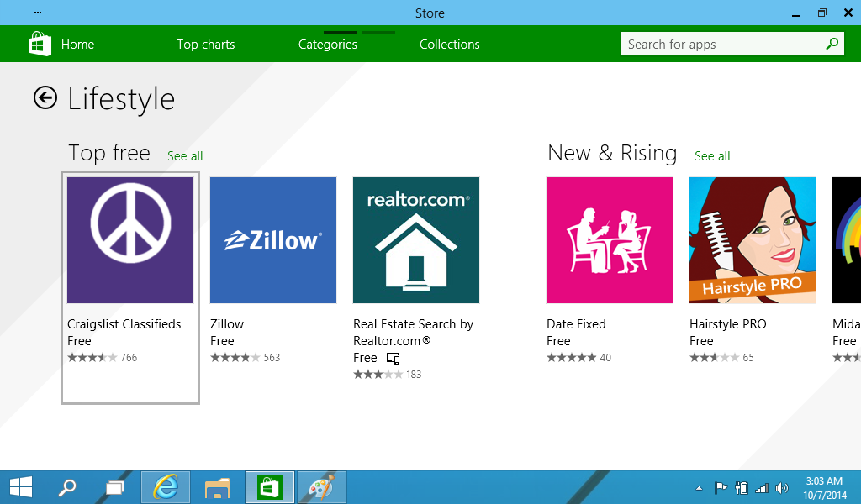861x504 pixels.
Task: Open the network signal tray icon
Action: (762, 487)
